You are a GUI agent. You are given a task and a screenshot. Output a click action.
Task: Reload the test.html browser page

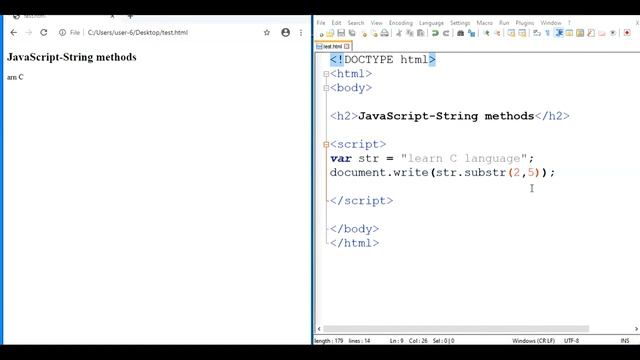pyautogui.click(x=44, y=32)
